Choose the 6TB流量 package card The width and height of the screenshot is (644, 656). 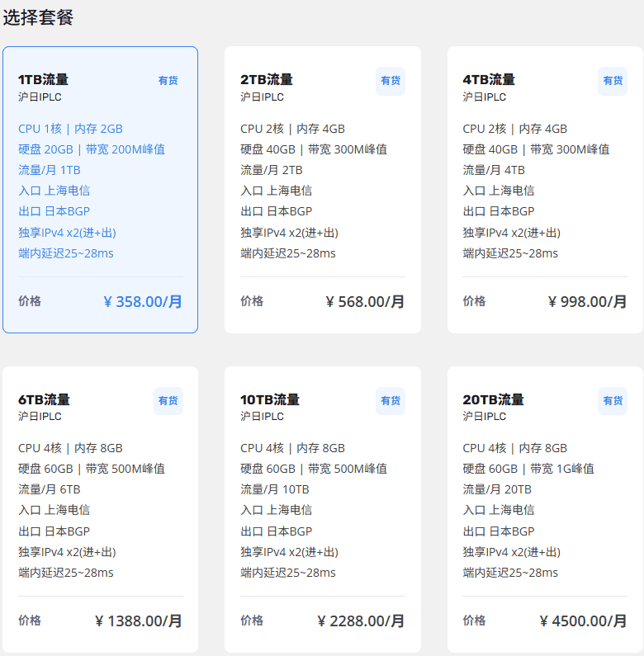pyautogui.click(x=100, y=510)
